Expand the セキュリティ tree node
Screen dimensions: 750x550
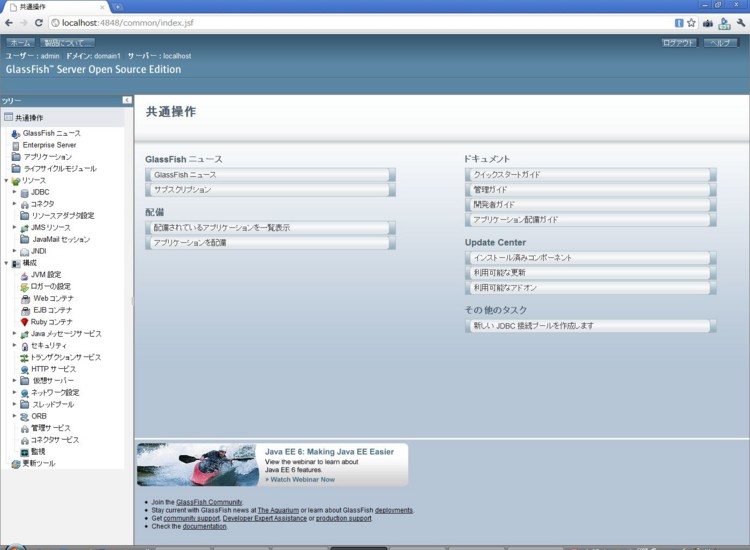click(x=14, y=345)
